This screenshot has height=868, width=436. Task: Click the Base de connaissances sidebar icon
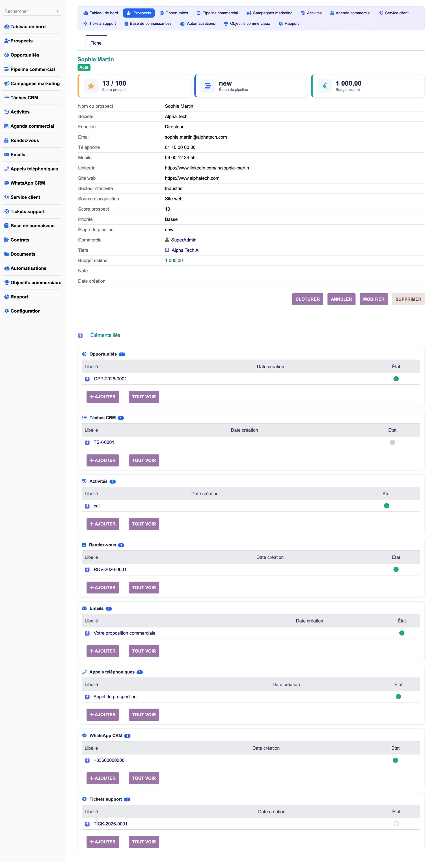click(6, 226)
